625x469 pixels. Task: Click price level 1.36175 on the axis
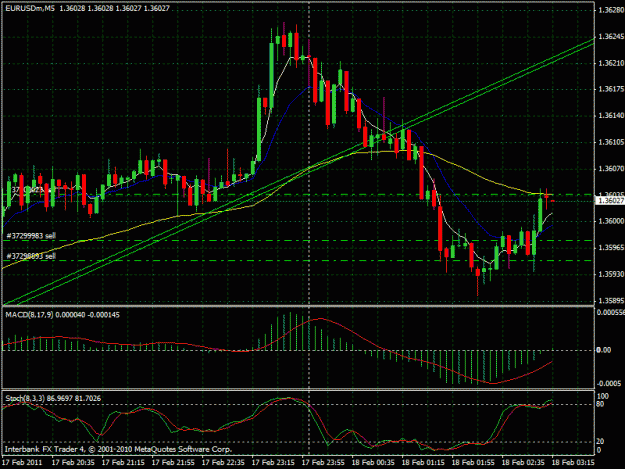611,89
